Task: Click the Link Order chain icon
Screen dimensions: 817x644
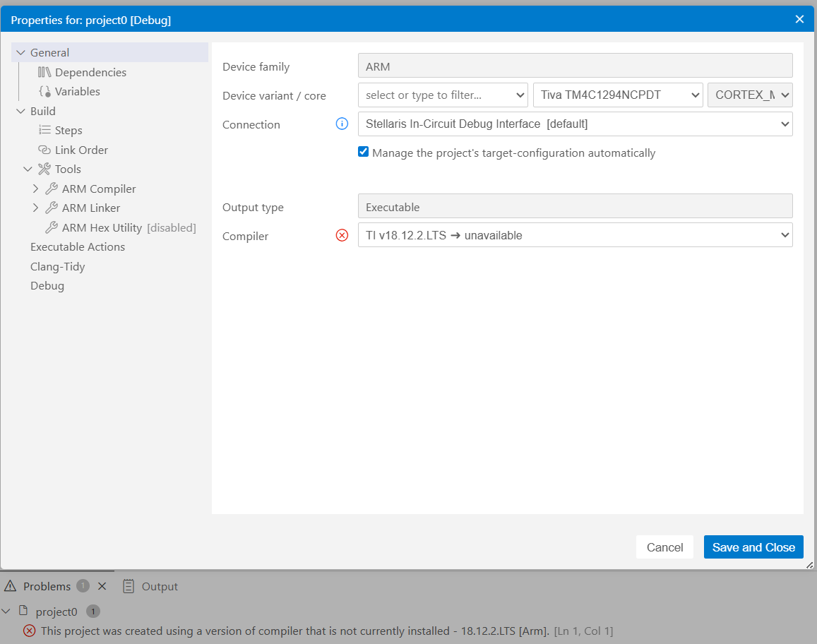Action: (44, 150)
